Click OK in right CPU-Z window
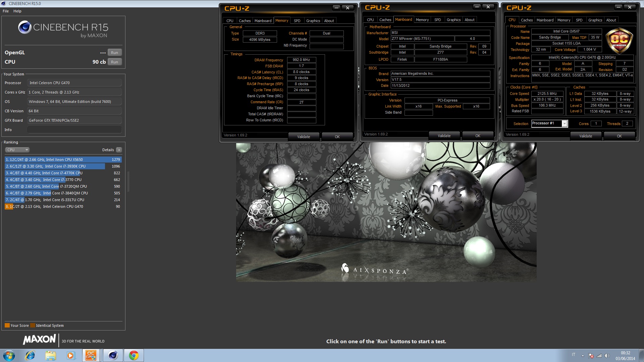644x362 pixels. 619,136
